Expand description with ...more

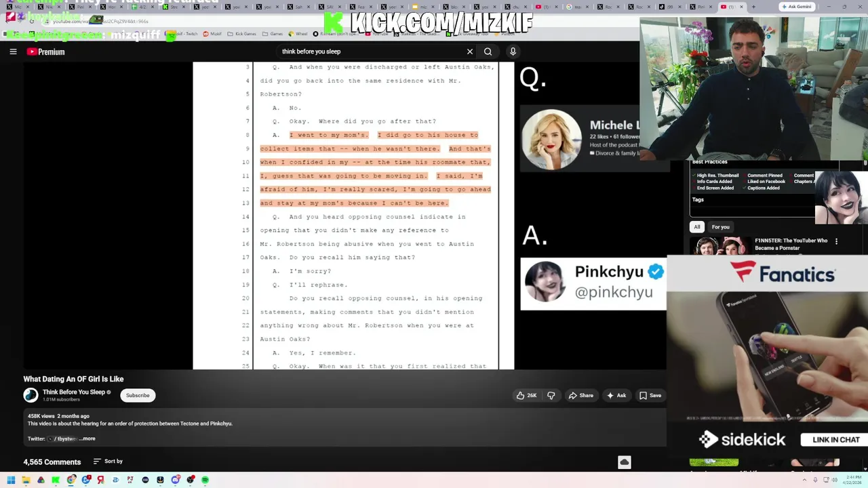[87, 439]
